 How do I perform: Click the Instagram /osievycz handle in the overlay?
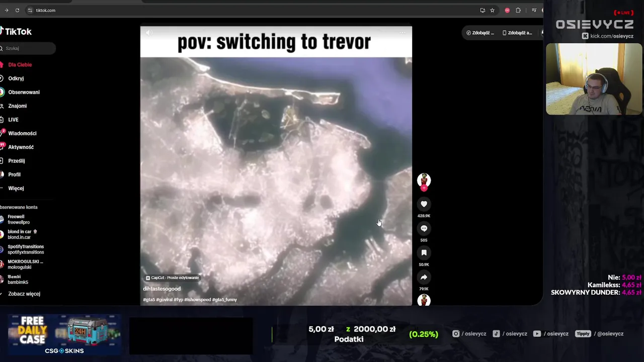pos(469,333)
